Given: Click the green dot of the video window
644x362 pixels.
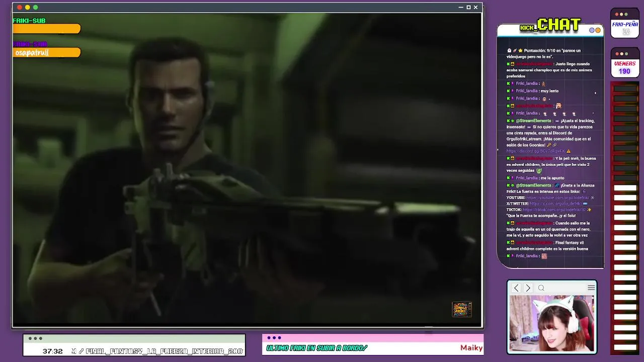Looking at the screenshot, I should pos(36,8).
